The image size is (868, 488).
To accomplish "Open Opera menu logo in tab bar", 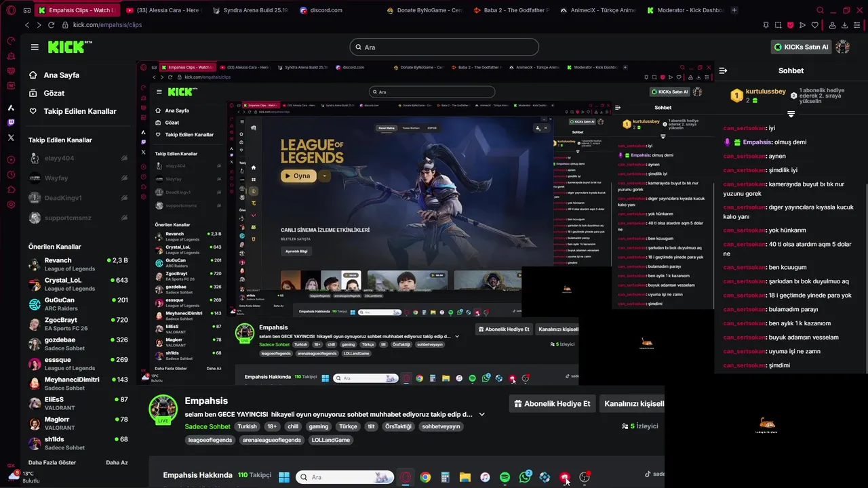I will coord(11,10).
